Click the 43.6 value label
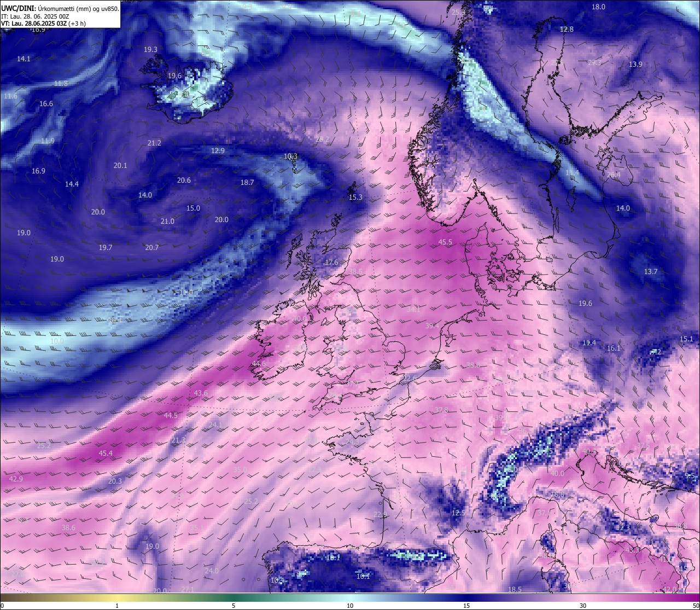Image resolution: width=700 pixels, height=610 pixels. 201,393
